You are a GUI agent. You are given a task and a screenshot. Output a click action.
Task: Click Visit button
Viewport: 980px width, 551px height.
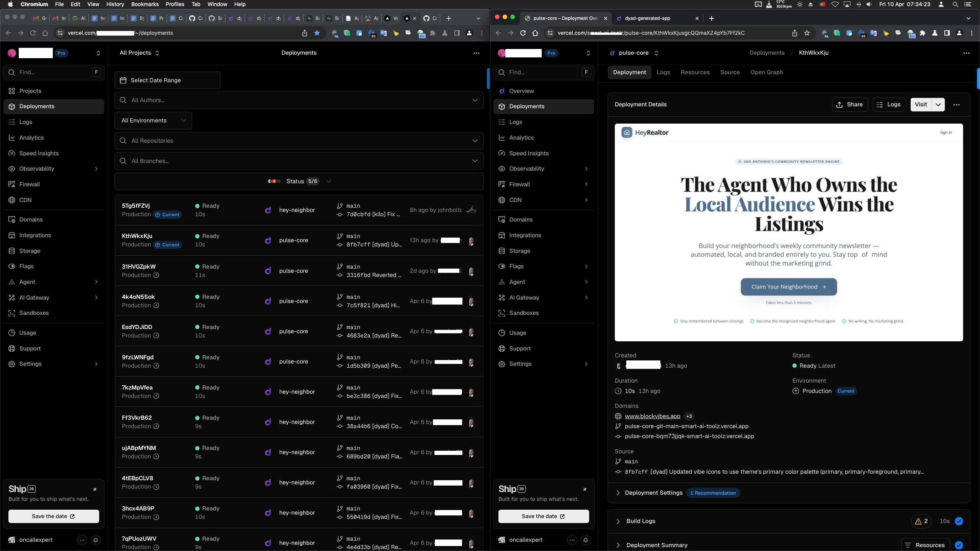pos(921,105)
